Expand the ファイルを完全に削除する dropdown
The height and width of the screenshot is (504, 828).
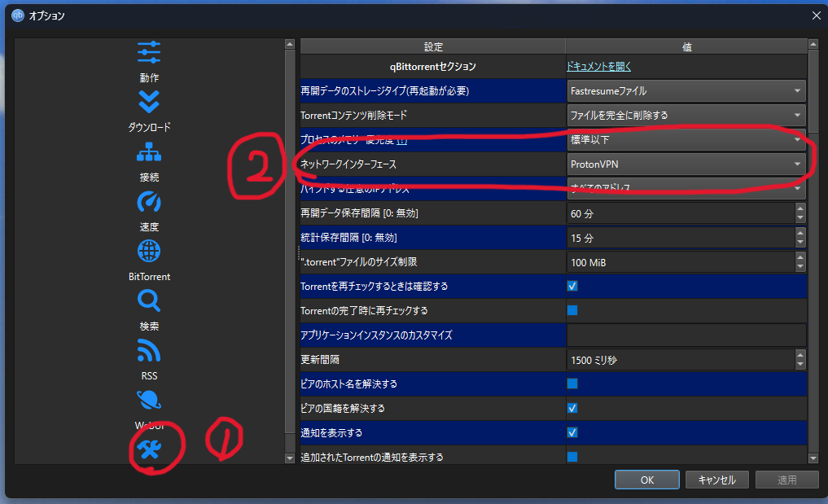[x=686, y=115]
